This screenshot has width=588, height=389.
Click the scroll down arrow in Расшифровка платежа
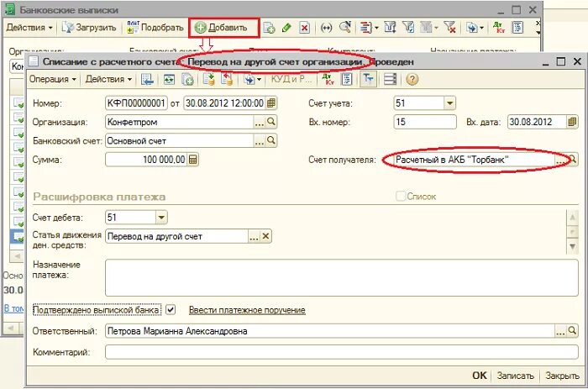[572, 246]
